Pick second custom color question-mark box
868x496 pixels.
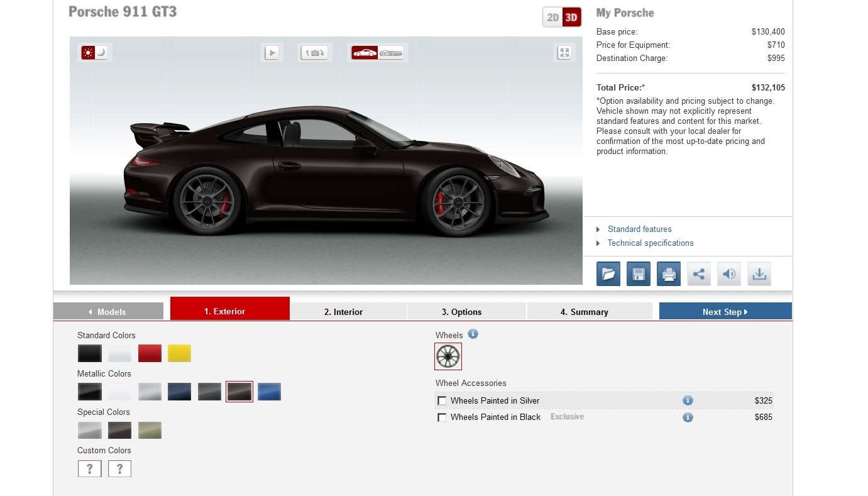[x=119, y=468]
